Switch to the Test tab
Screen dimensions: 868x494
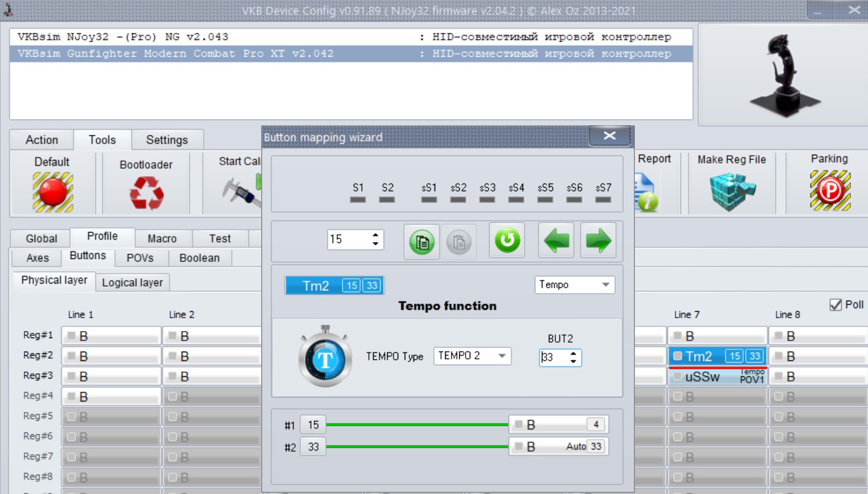tap(220, 239)
